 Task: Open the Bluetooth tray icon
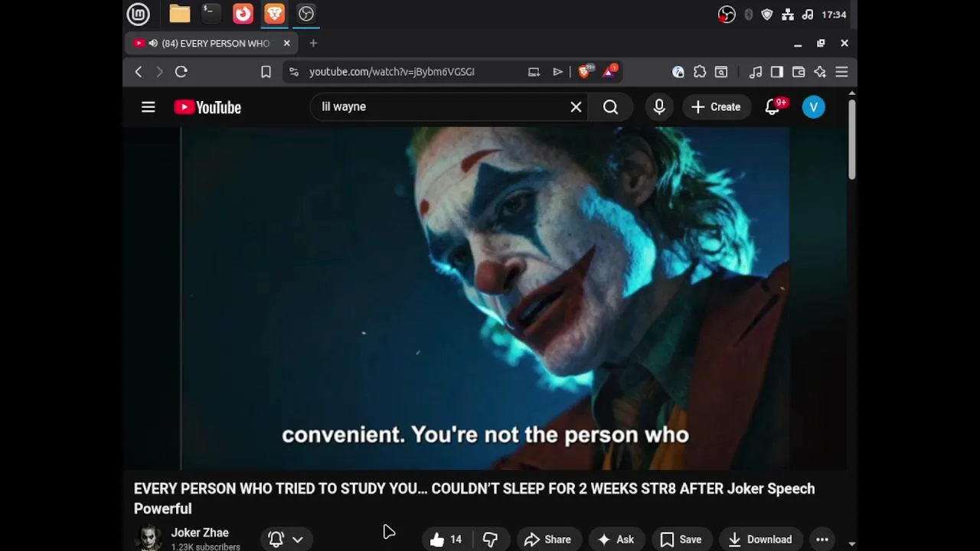(748, 15)
